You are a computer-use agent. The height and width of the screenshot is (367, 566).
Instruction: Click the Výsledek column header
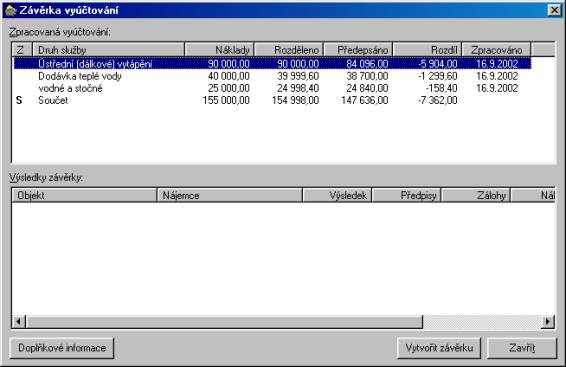pos(337,195)
